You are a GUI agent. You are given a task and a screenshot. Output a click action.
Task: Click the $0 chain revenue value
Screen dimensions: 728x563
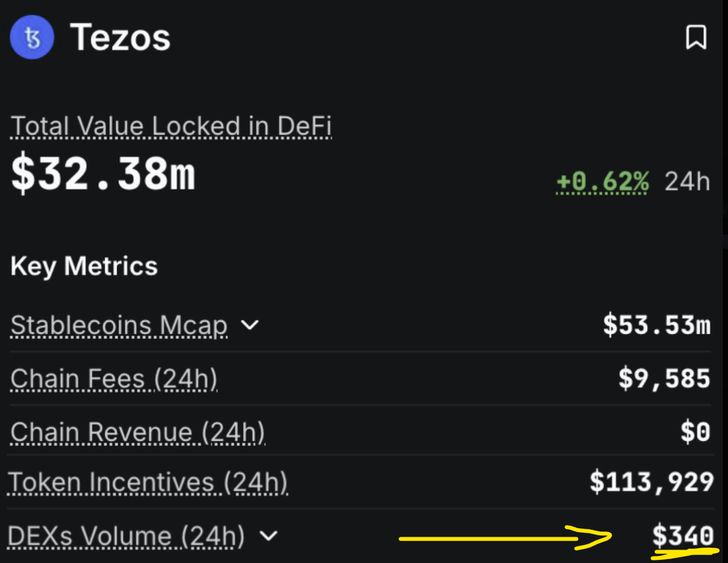coord(695,432)
